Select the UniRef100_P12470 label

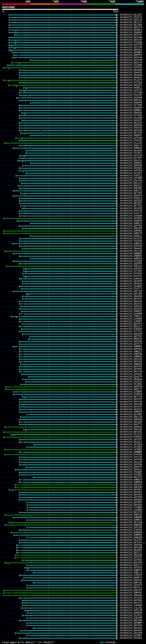coord(131,80)
